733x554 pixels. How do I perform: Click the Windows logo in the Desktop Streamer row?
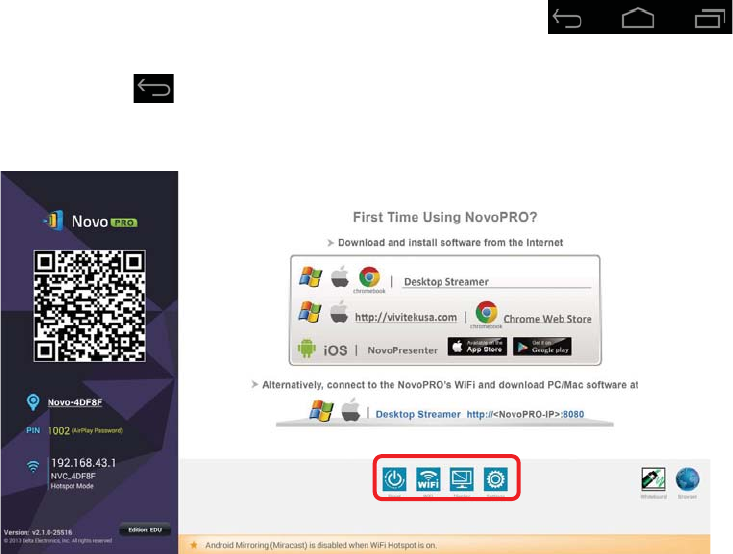[x=310, y=276]
